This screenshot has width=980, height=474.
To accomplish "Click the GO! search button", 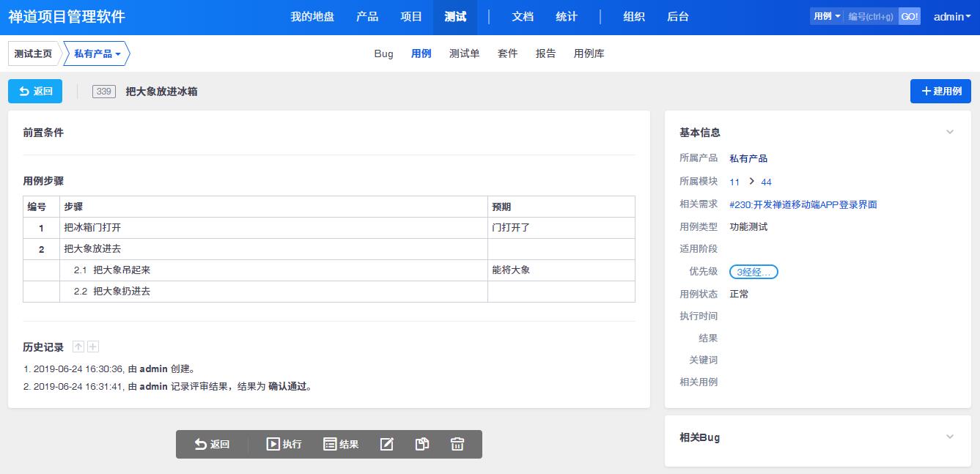I will tap(909, 16).
